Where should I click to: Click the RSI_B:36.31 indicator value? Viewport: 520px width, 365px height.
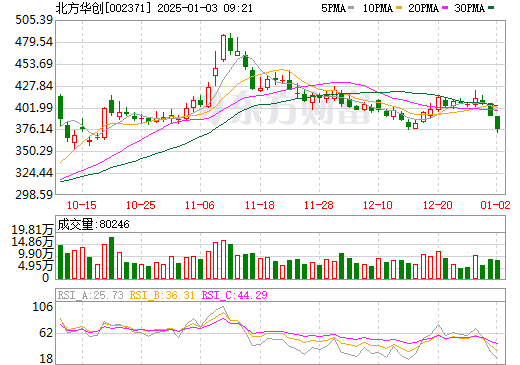[x=162, y=295]
